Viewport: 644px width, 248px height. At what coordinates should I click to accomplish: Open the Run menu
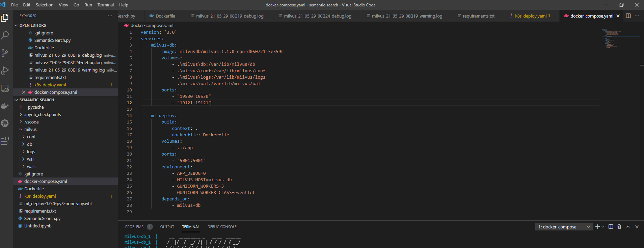(88, 5)
